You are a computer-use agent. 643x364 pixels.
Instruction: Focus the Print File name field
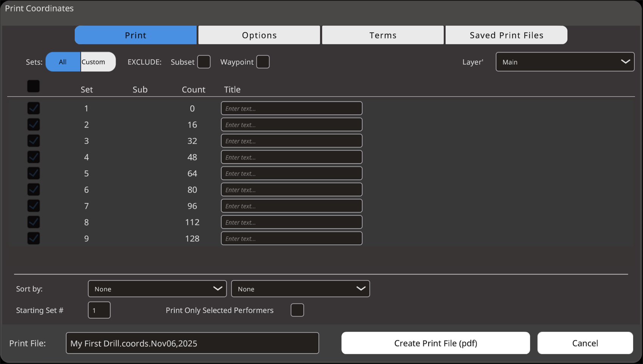tap(192, 343)
